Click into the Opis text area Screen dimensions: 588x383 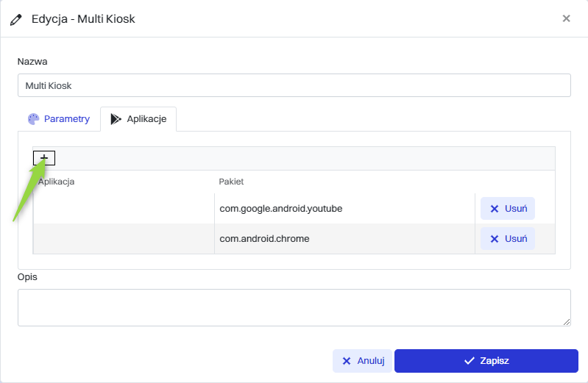(x=294, y=307)
